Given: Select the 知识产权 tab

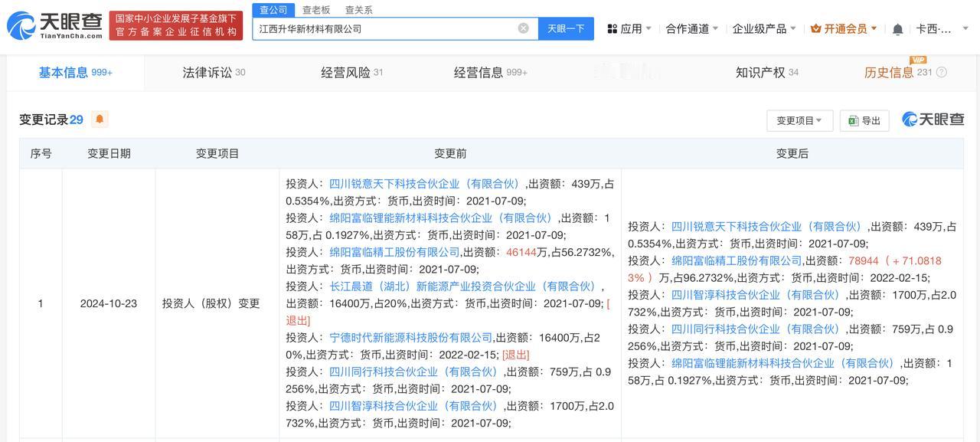Looking at the screenshot, I should (766, 73).
